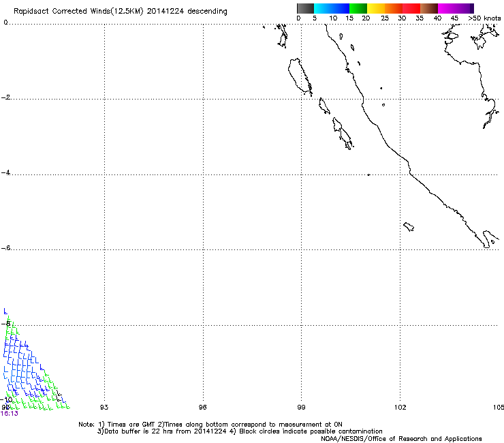Click the small island outline near 102E, -5.5

click(x=409, y=227)
